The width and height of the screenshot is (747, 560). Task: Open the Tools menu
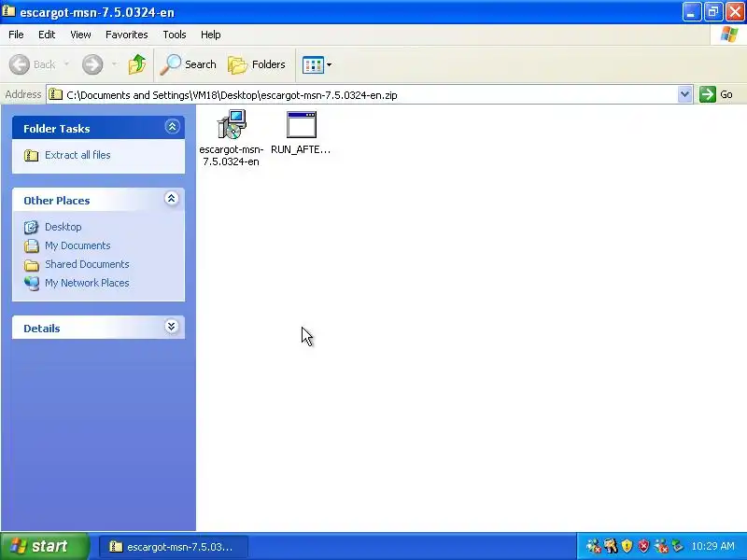point(175,35)
